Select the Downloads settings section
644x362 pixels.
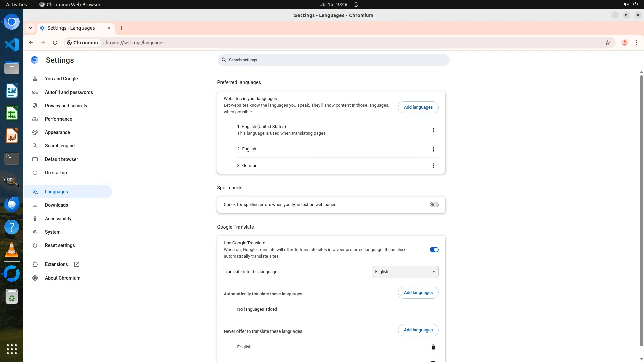56,205
